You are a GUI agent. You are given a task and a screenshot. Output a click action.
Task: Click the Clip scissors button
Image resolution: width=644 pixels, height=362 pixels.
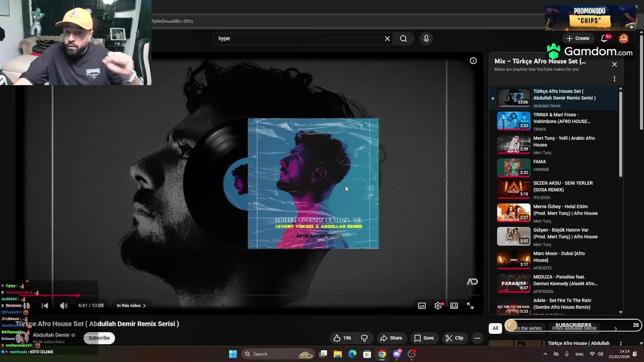point(454,338)
